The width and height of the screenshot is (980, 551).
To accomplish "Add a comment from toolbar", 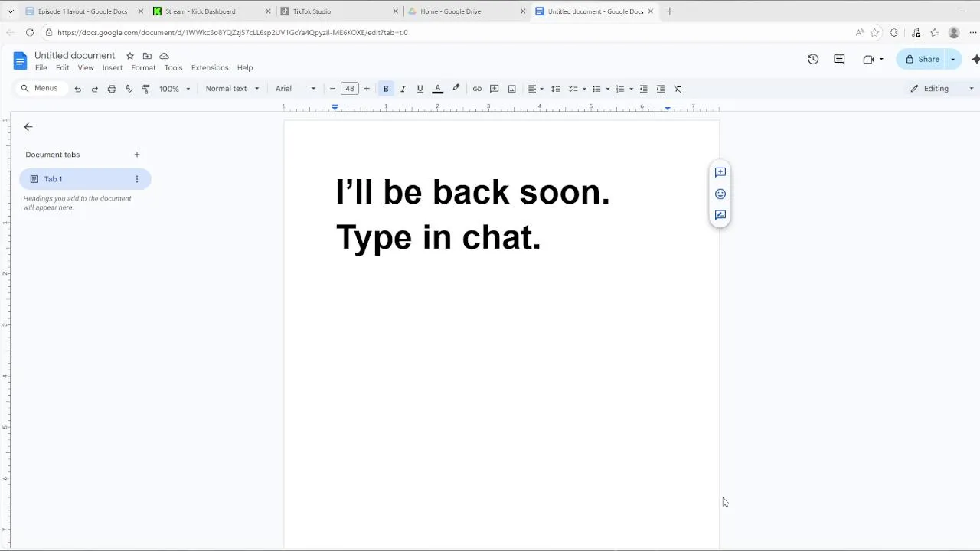I will click(x=495, y=89).
